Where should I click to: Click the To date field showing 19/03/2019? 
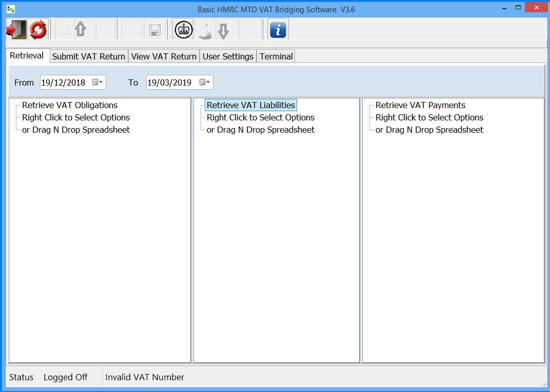tap(179, 82)
